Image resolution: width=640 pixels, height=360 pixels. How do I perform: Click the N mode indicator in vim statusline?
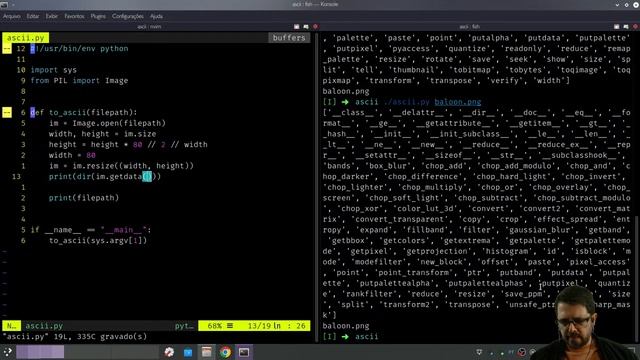tap(11, 326)
